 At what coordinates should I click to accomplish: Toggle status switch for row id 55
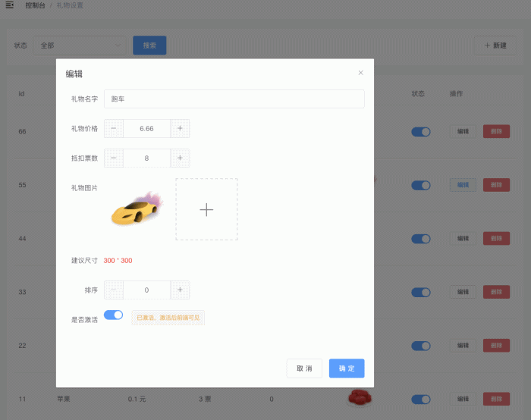coord(421,185)
